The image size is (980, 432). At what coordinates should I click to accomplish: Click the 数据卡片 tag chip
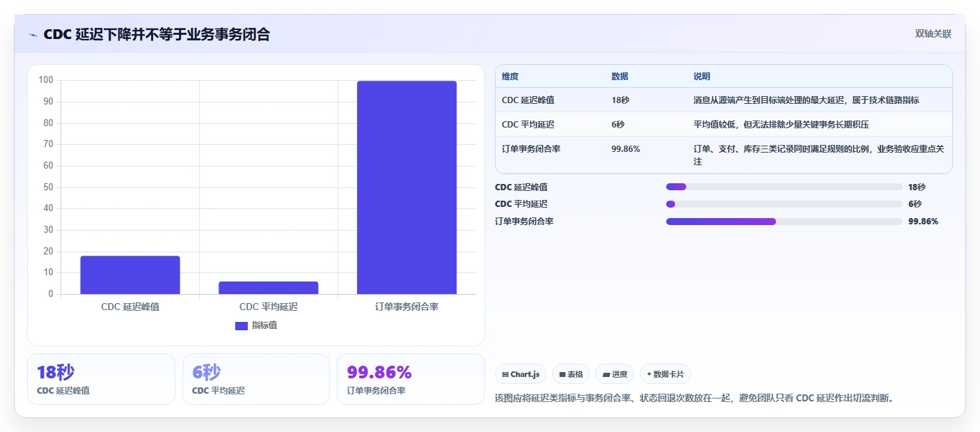(x=665, y=374)
